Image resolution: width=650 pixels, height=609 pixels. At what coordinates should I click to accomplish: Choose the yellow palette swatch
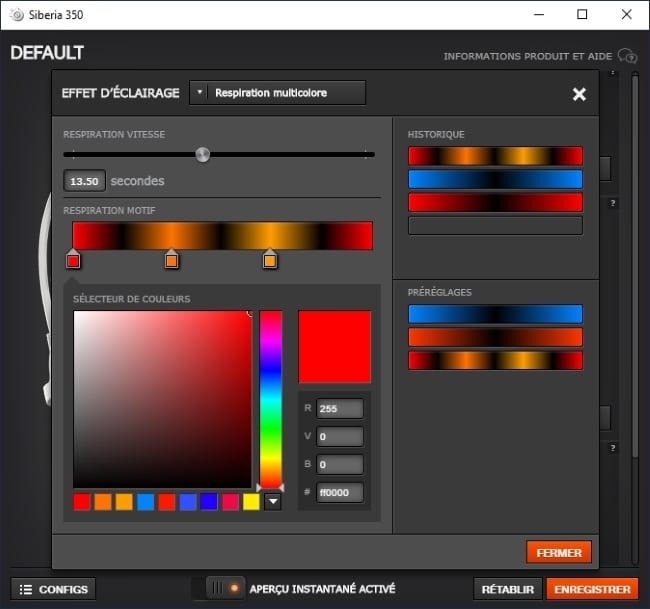[x=251, y=502]
